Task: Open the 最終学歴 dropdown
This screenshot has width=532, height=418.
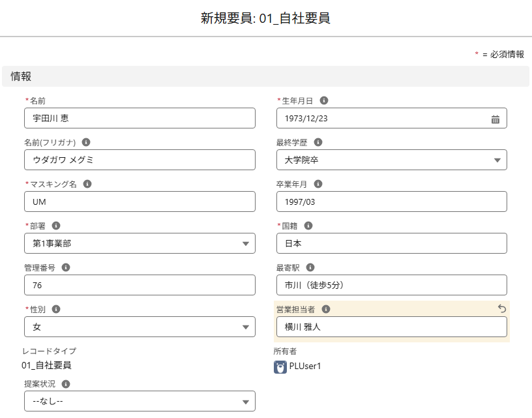Action: pyautogui.click(x=391, y=160)
